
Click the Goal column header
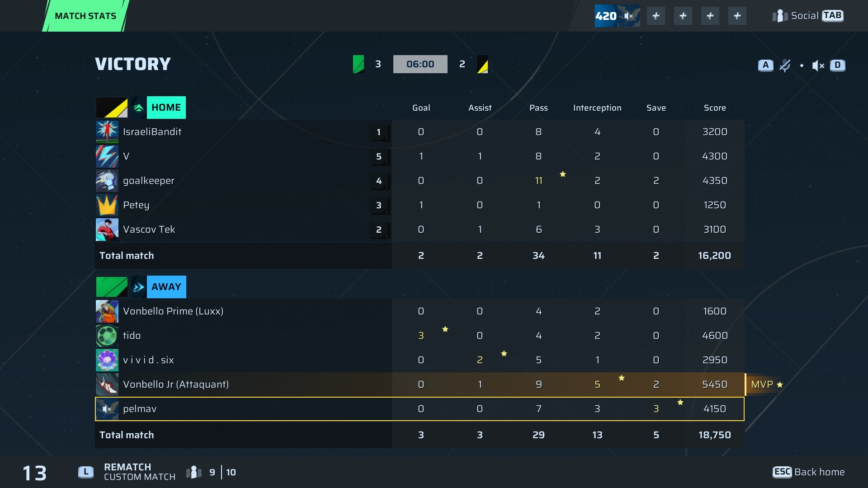click(421, 108)
